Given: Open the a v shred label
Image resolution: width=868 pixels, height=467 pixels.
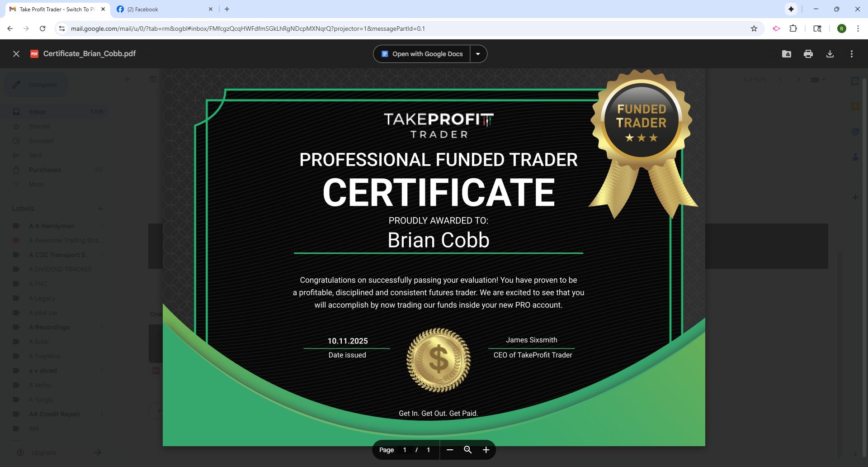Looking at the screenshot, I should 54,371.
